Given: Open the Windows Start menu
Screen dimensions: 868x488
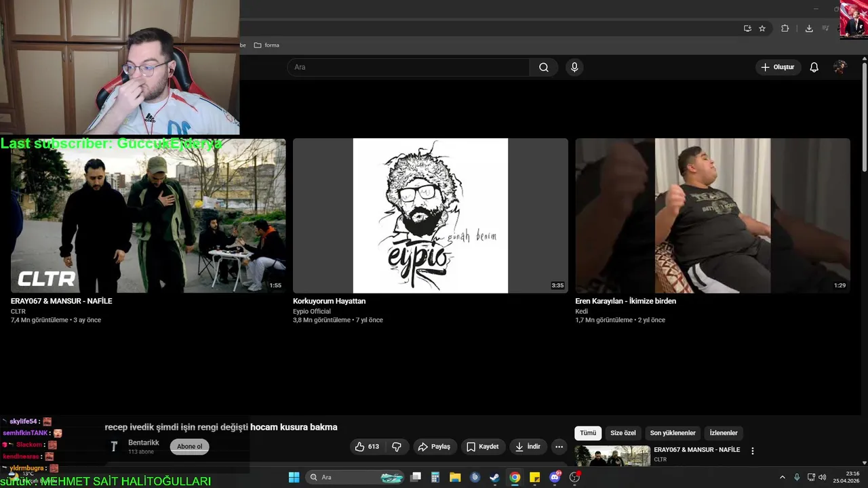Looking at the screenshot, I should (294, 477).
